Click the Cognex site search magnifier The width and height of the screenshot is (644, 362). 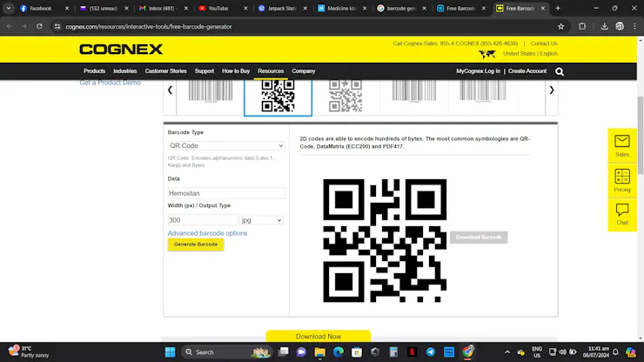(560, 71)
